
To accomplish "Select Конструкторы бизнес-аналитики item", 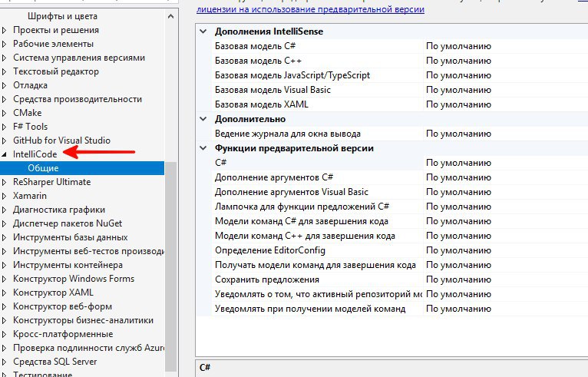I will [x=83, y=320].
